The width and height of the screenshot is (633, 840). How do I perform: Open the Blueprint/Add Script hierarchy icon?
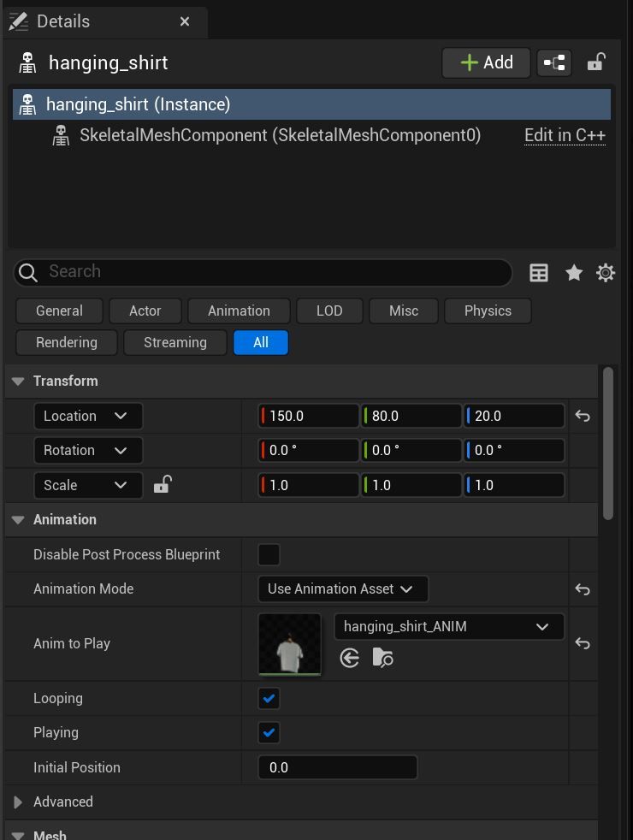click(554, 62)
